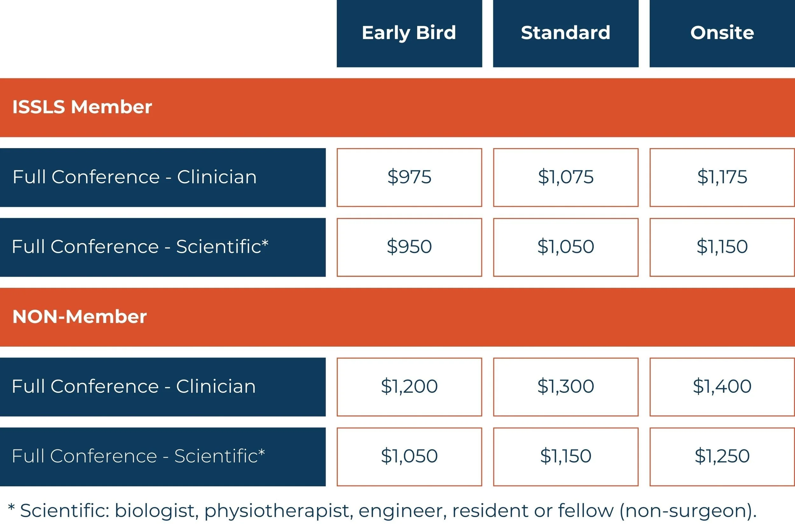Select ISSLS Member Full Conference - Scientific row label
The height and width of the screenshot is (532, 795).
(162, 247)
